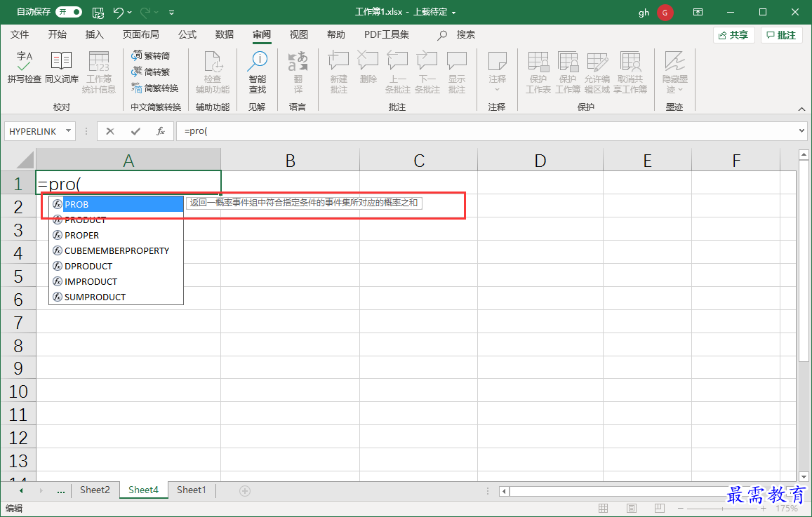Confirm formula entry with checkmark
This screenshot has width=812, height=517.
pos(135,131)
